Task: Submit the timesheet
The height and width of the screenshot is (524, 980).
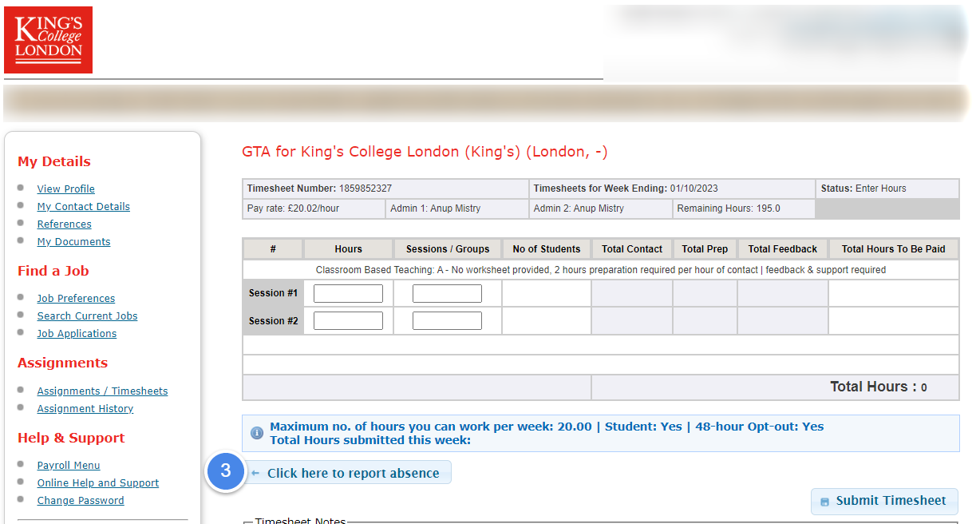Action: tap(884, 501)
